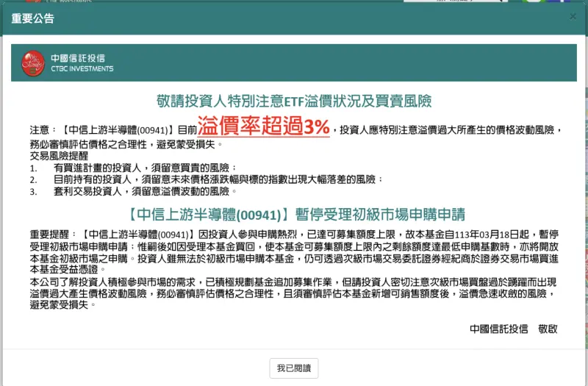Click the 交易風險提醒 line
Viewport: 588px width, 386px height.
(59, 156)
